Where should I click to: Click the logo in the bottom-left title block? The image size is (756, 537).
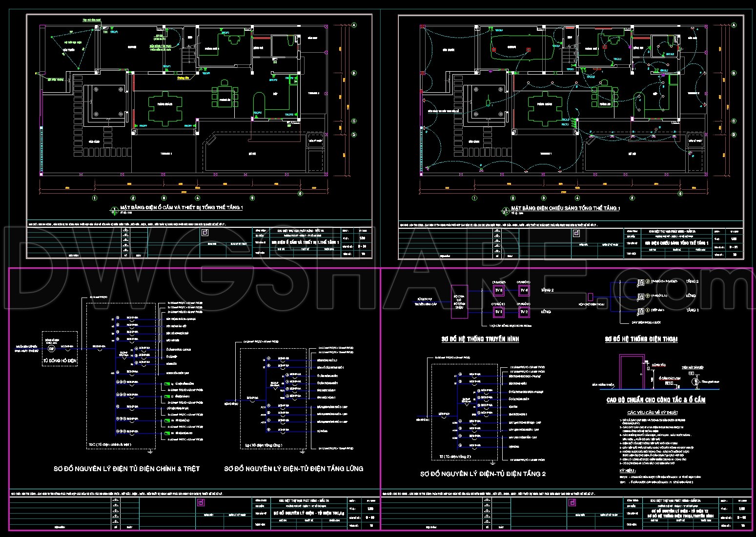(x=200, y=503)
